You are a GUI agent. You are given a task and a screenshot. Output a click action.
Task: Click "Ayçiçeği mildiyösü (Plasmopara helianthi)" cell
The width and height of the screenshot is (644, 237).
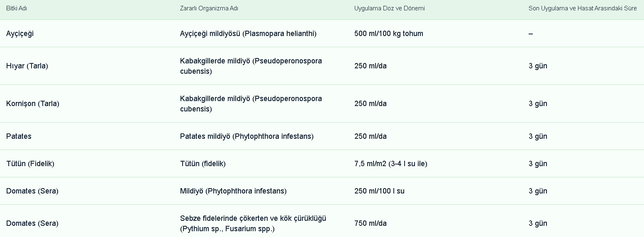(248, 34)
